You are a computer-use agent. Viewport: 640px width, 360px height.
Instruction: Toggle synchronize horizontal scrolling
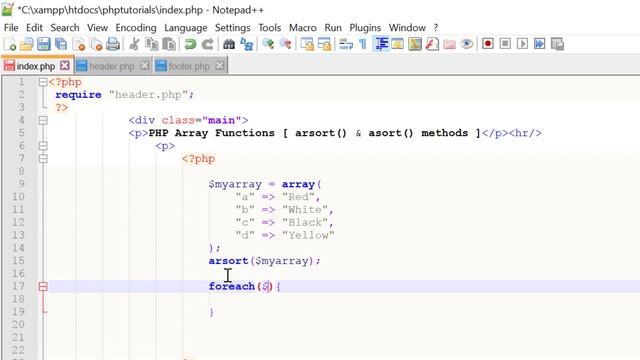pyautogui.click(x=324, y=44)
